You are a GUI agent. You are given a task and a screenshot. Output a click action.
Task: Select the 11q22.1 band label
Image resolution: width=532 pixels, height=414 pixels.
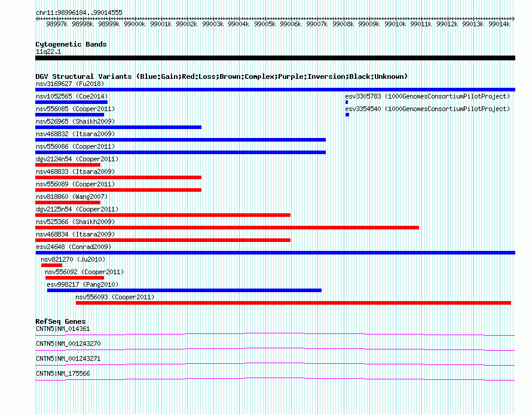pyautogui.click(x=48, y=51)
